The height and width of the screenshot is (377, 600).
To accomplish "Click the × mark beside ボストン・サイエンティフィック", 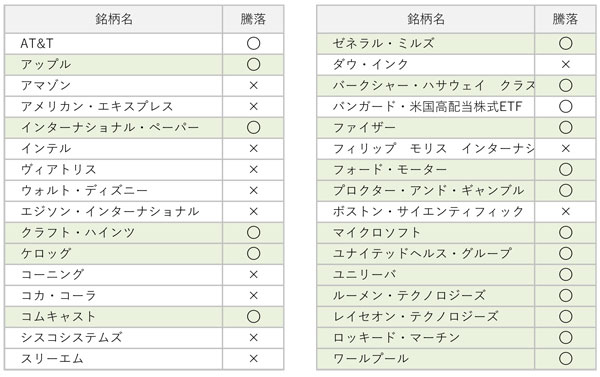I will (566, 211).
